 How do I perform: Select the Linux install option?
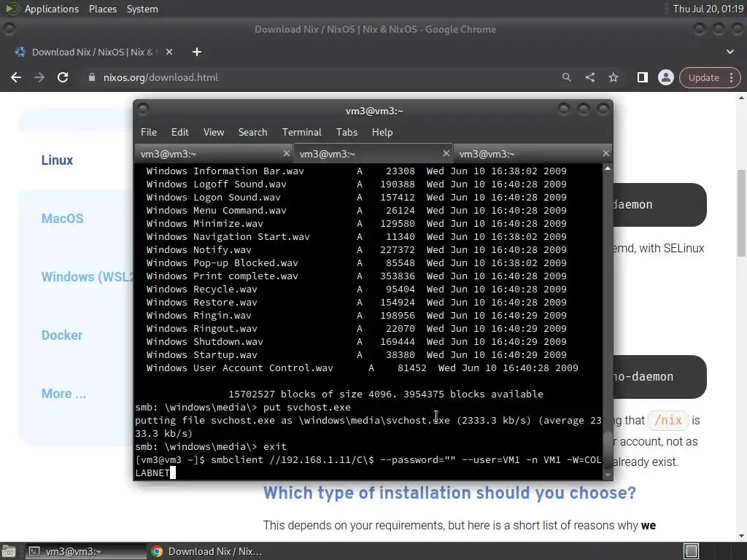point(57,160)
